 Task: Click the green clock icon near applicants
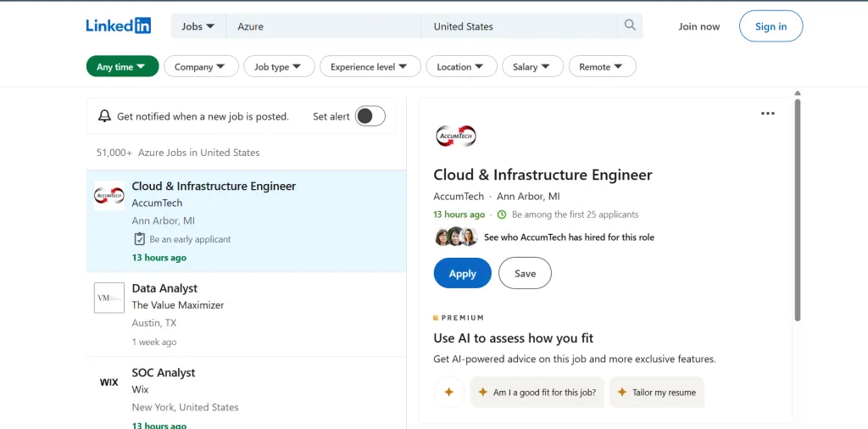coord(502,214)
